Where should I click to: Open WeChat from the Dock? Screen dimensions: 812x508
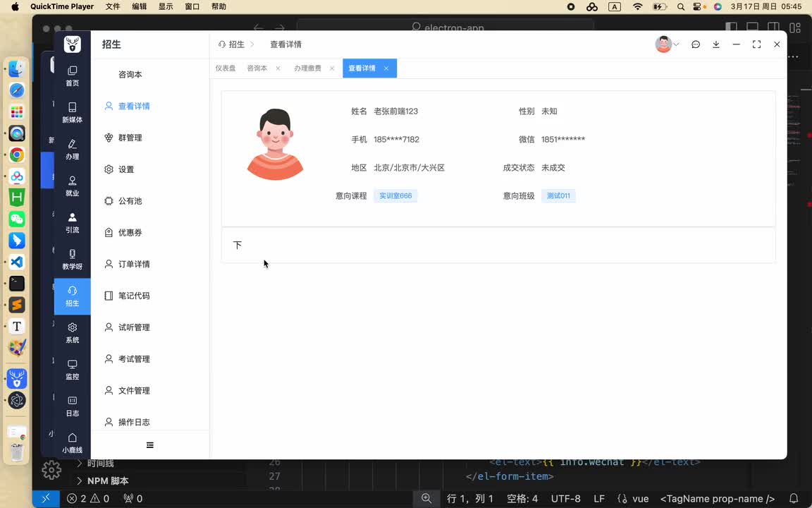pos(17,219)
